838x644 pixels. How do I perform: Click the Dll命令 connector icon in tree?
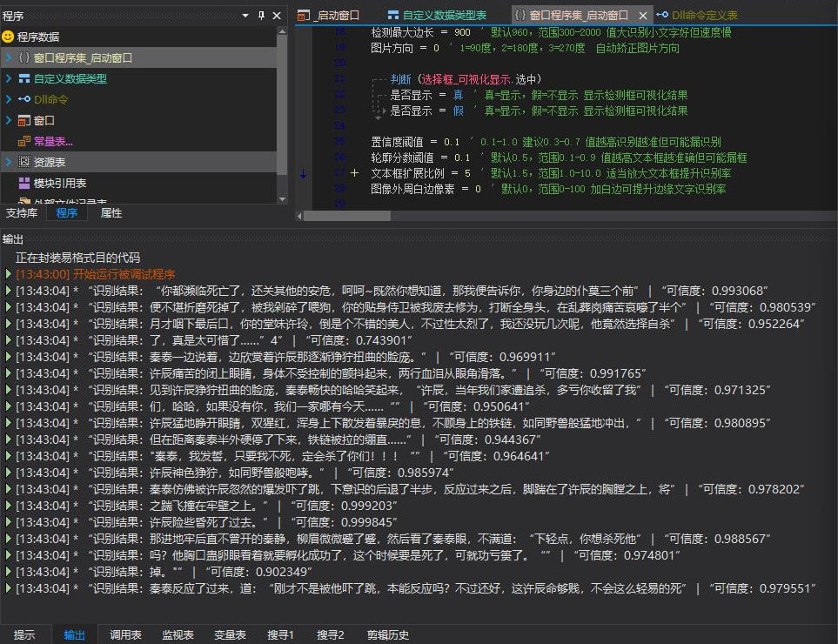tap(23, 99)
